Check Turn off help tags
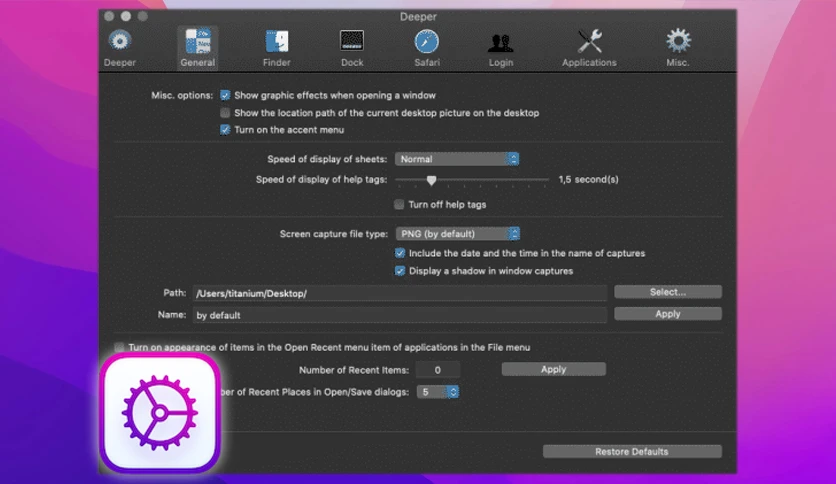Viewport: 836px width, 484px height. click(399, 205)
